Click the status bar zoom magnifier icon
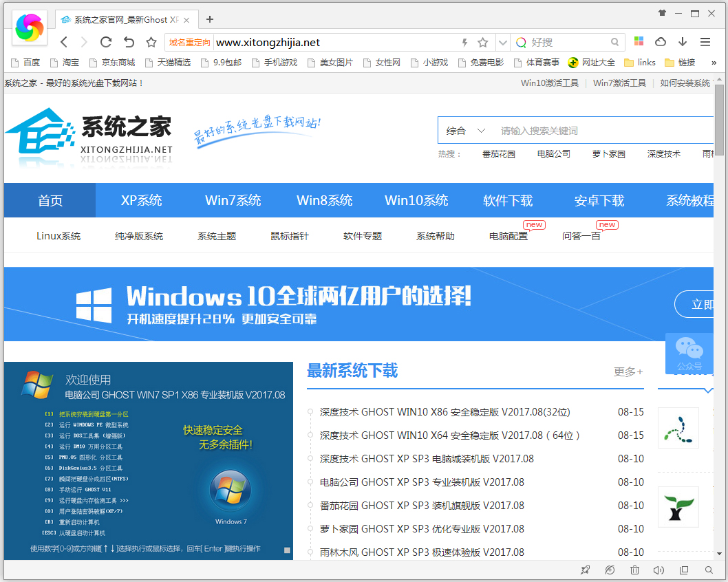 pos(709,570)
